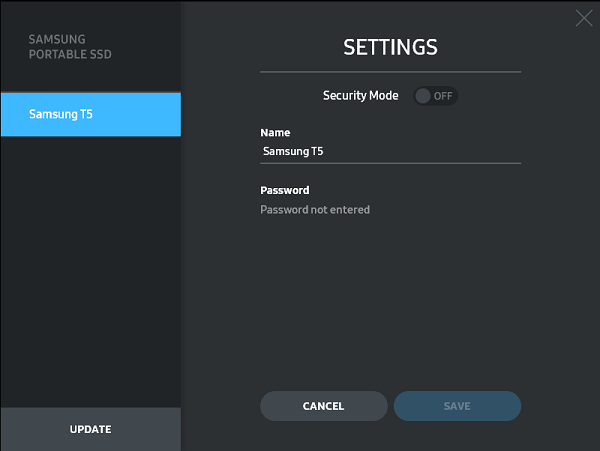The width and height of the screenshot is (600, 451).
Task: Click the SETTINGS heading
Action: pyautogui.click(x=390, y=47)
